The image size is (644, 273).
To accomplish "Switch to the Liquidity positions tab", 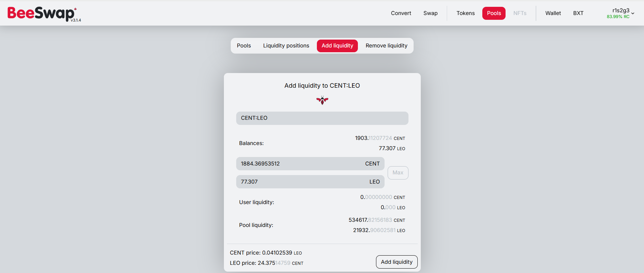I will (x=286, y=46).
